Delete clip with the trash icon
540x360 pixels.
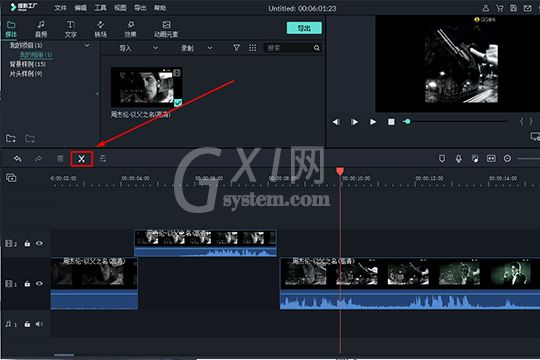click(60, 159)
